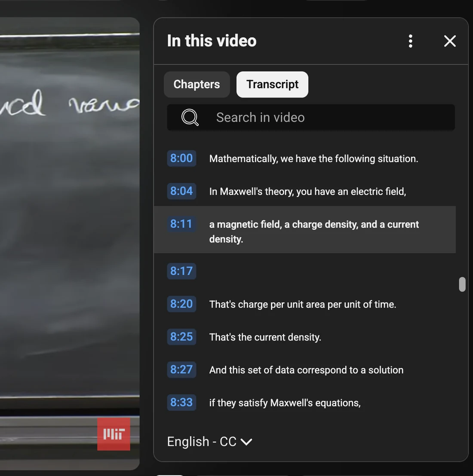Jump to timestamp 8:27
The height and width of the screenshot is (476, 473).
click(181, 369)
